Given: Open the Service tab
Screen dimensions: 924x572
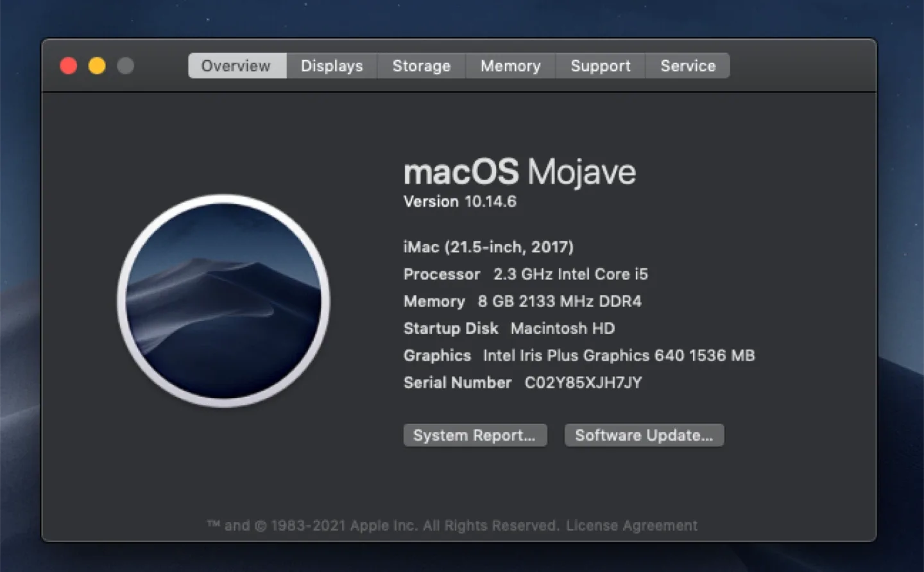Looking at the screenshot, I should pos(687,65).
